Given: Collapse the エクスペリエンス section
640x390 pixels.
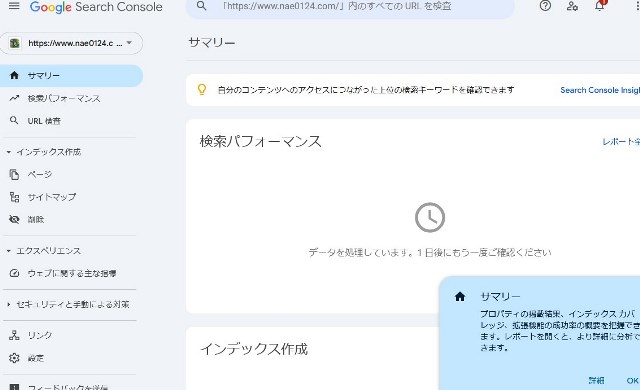Looking at the screenshot, I should pos(44,251).
